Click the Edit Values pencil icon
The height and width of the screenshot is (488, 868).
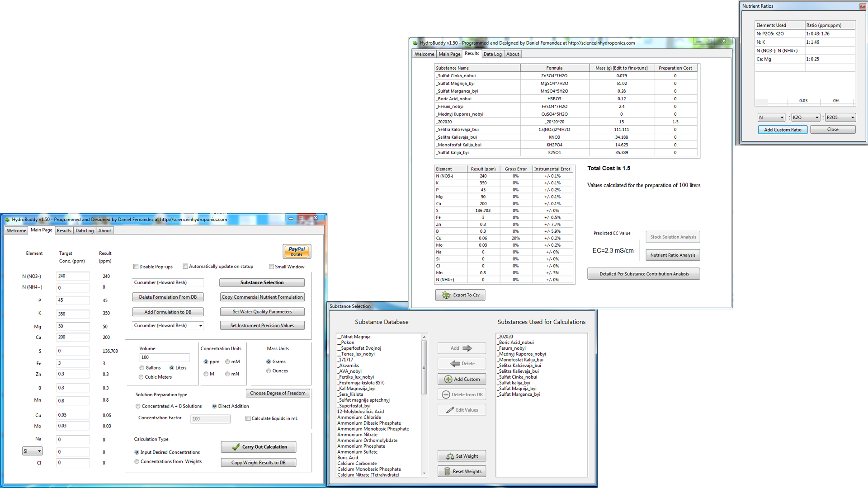pos(450,410)
